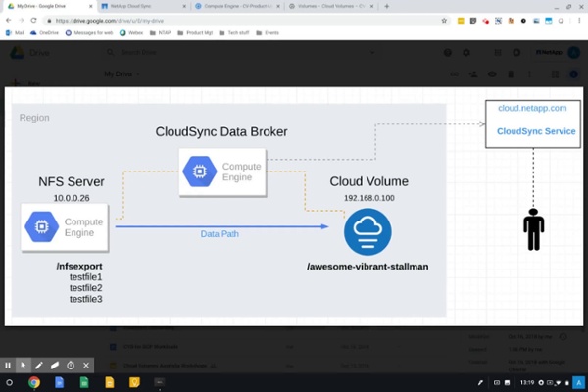Switch to the Compute Engine tab

[x=238, y=6]
